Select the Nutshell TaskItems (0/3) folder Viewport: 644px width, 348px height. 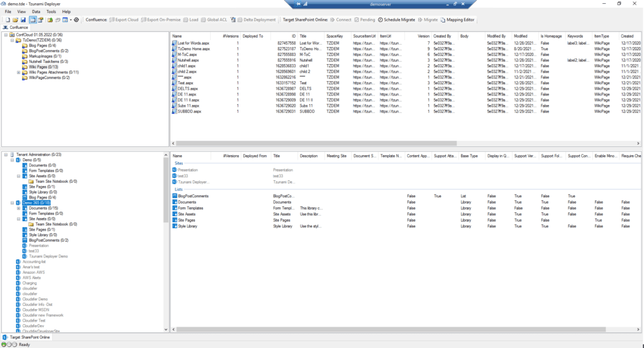click(x=48, y=62)
